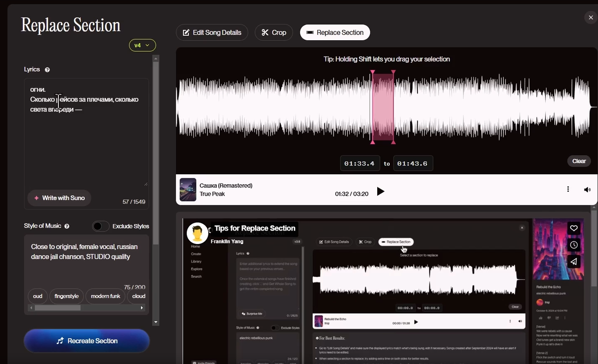This screenshot has width=598, height=364.
Task: Click the Tips for Replace Section video title
Action: point(255,228)
